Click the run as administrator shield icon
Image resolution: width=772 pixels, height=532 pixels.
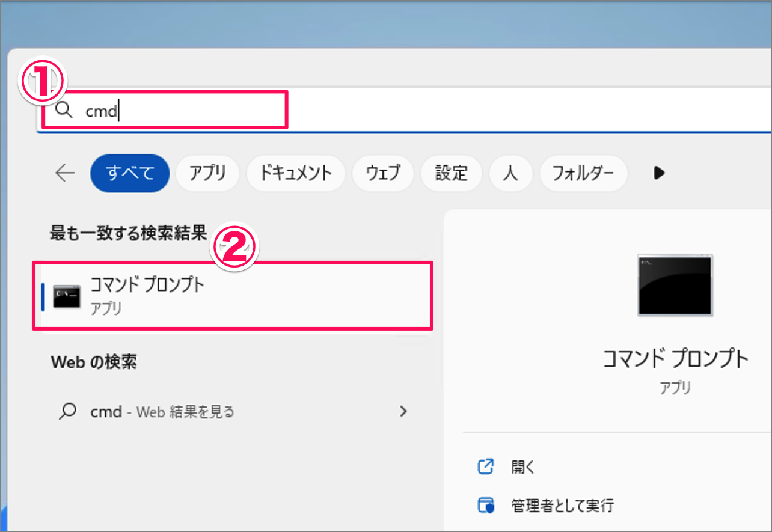click(485, 505)
